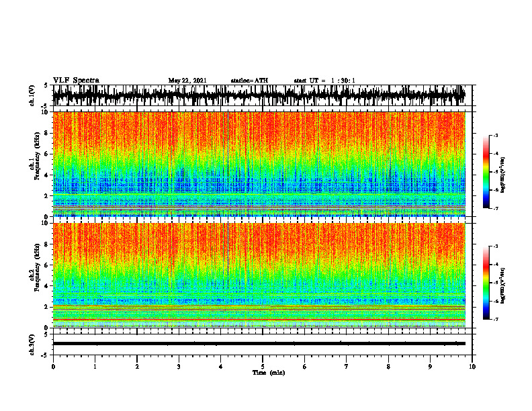This screenshot has height=411, width=532.
Task: Click the ch.1 frequency axis "4" tick label
Action: (46, 175)
